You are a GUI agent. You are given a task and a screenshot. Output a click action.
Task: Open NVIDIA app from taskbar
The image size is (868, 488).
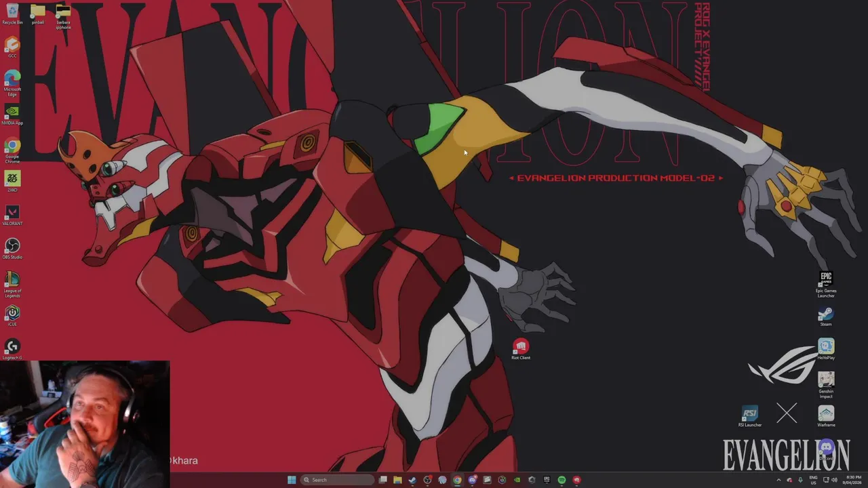coord(517,480)
